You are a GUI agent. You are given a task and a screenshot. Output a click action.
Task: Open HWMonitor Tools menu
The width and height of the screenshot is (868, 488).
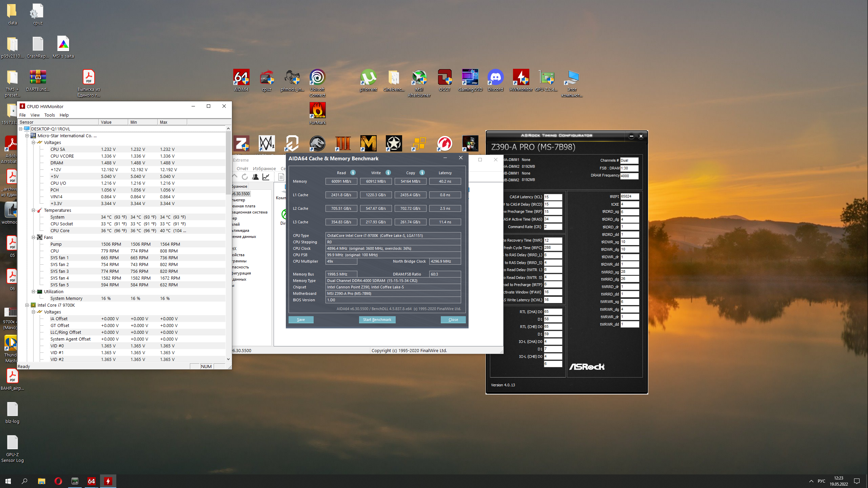pyautogui.click(x=50, y=115)
